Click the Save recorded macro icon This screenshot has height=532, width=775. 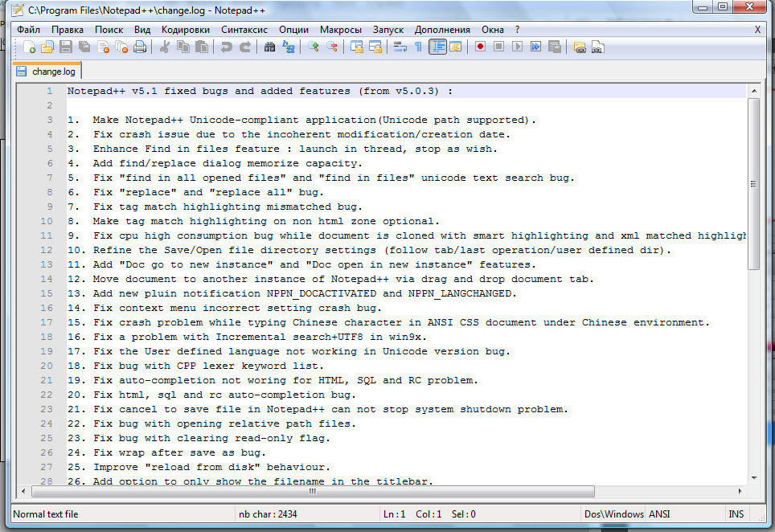tap(555, 47)
